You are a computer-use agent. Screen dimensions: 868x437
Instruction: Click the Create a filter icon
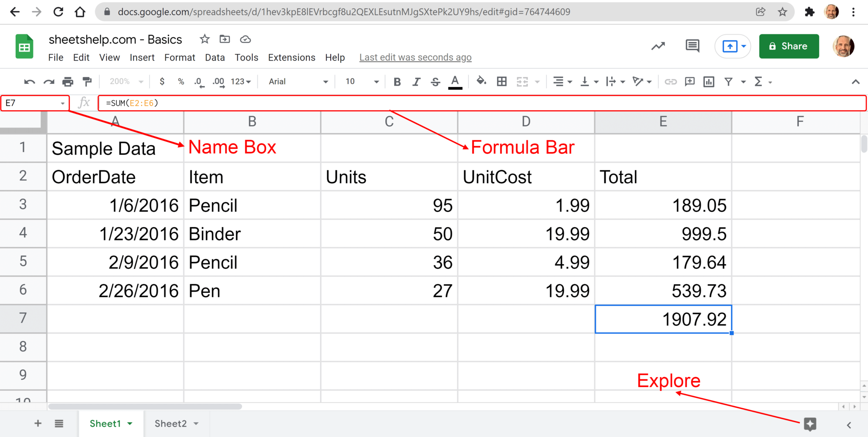[729, 81]
